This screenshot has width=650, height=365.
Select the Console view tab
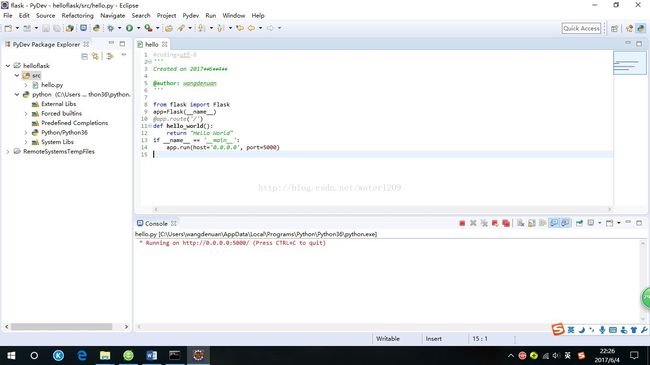156,224
